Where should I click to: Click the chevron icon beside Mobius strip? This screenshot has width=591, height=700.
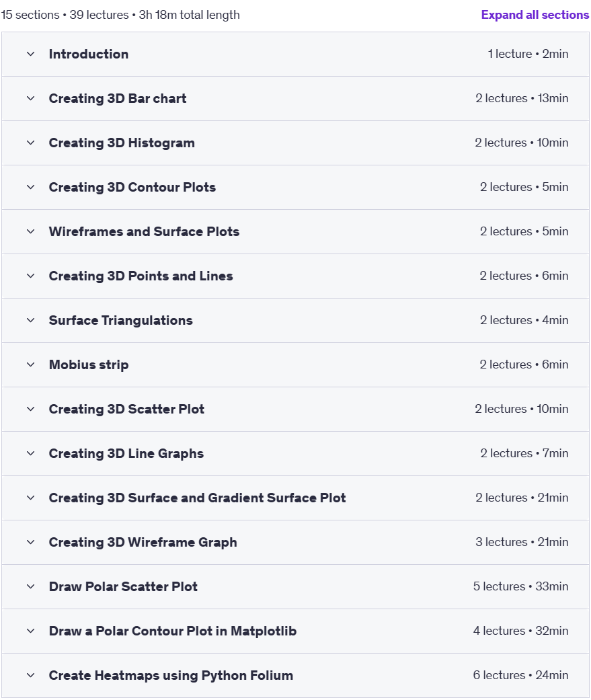point(30,364)
